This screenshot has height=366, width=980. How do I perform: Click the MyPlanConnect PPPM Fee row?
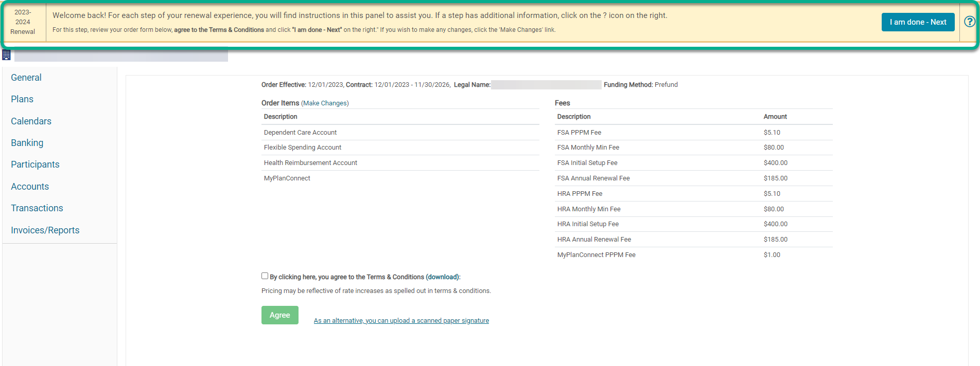coord(694,255)
